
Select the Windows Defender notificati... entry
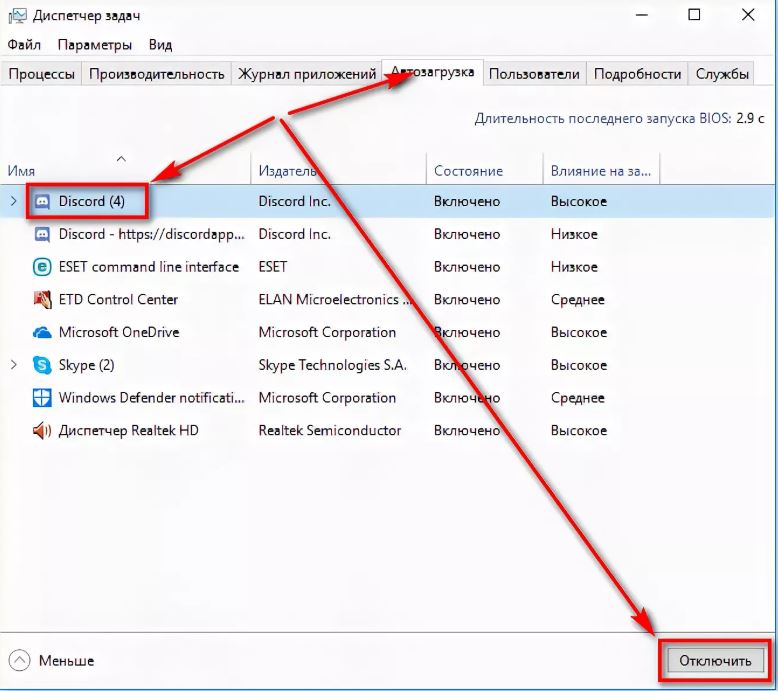click(x=152, y=398)
